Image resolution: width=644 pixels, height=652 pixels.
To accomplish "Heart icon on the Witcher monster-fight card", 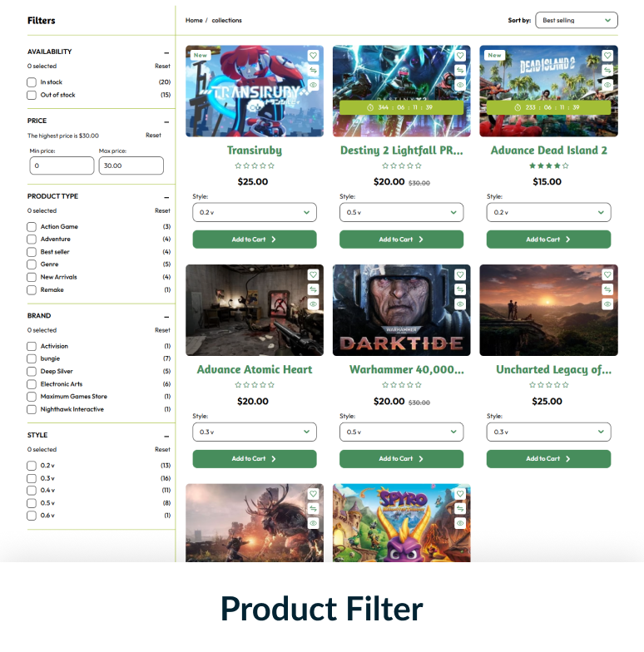I will [313, 494].
